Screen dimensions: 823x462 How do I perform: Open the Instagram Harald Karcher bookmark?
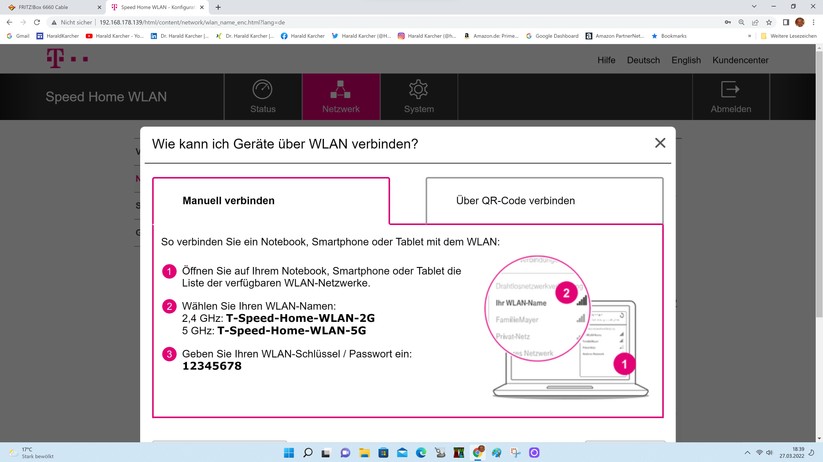tap(427, 36)
